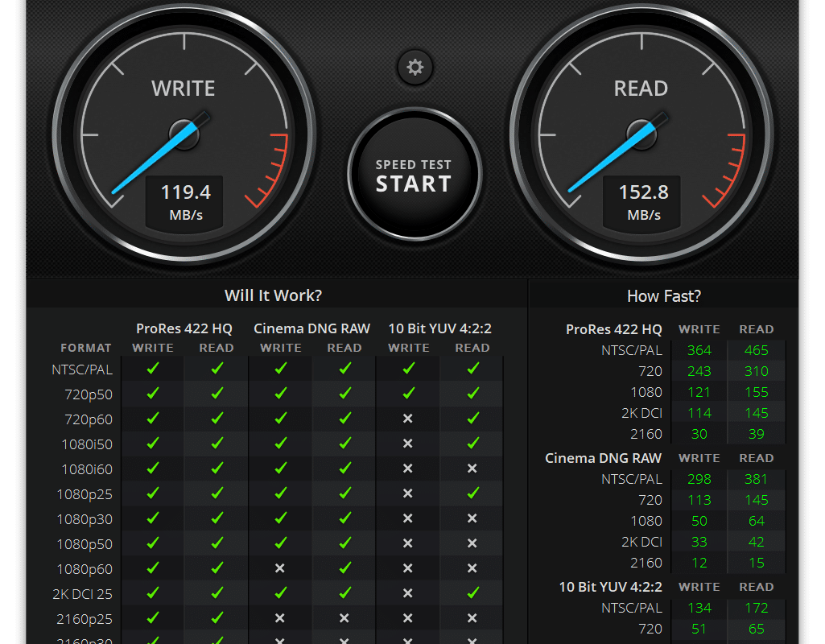Click 1080p25 10 Bit YUV write X mark
This screenshot has width=825, height=644.
[x=408, y=493]
